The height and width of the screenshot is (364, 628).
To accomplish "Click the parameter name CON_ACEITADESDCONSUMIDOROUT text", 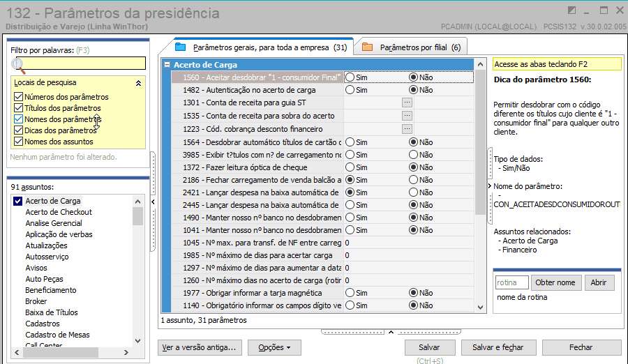I will [557, 204].
